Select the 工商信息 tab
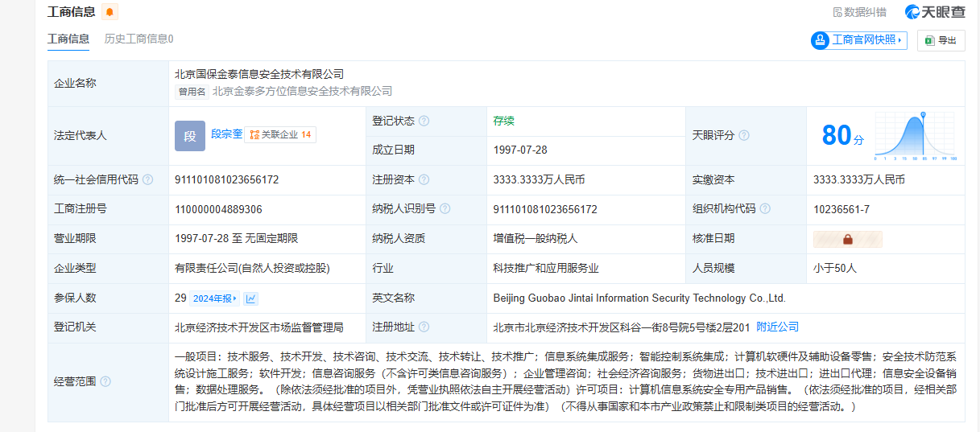 click(x=68, y=39)
